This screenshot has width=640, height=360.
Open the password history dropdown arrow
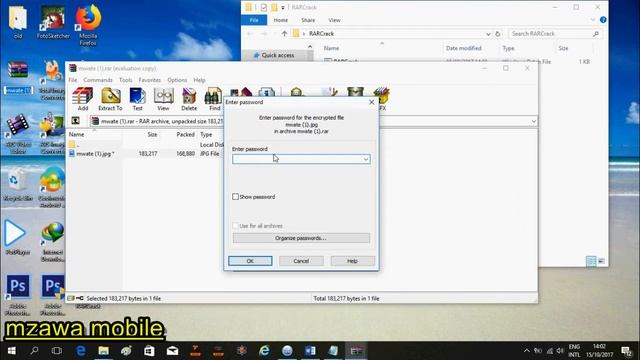click(x=366, y=159)
